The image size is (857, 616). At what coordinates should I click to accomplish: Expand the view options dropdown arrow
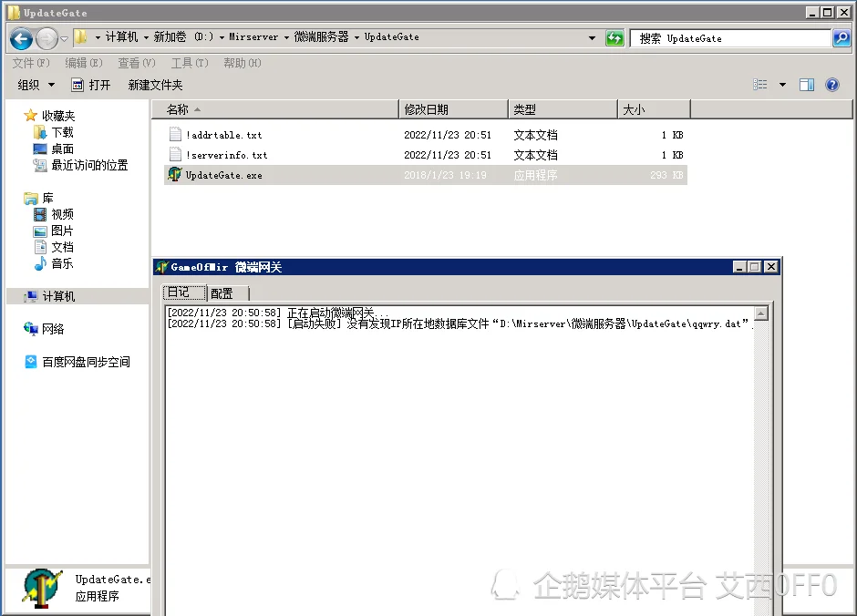point(782,85)
